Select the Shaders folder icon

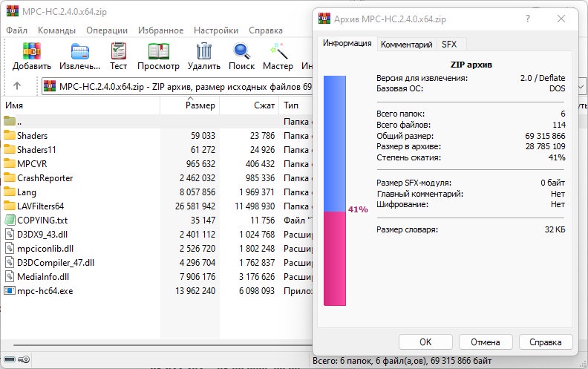click(10, 135)
